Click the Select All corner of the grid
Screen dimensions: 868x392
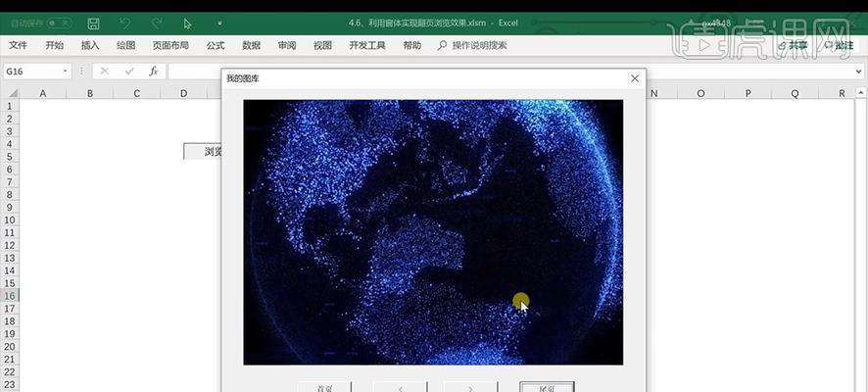pos(10,93)
